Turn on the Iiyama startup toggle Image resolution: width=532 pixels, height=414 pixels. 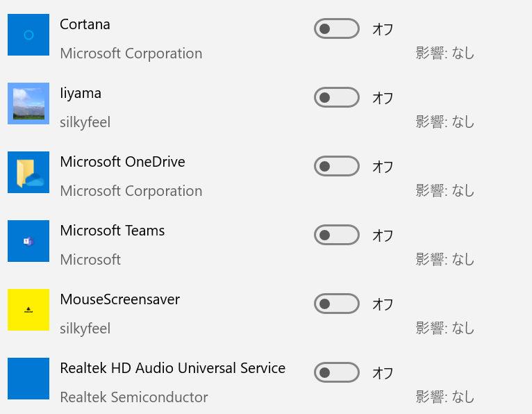(x=337, y=97)
